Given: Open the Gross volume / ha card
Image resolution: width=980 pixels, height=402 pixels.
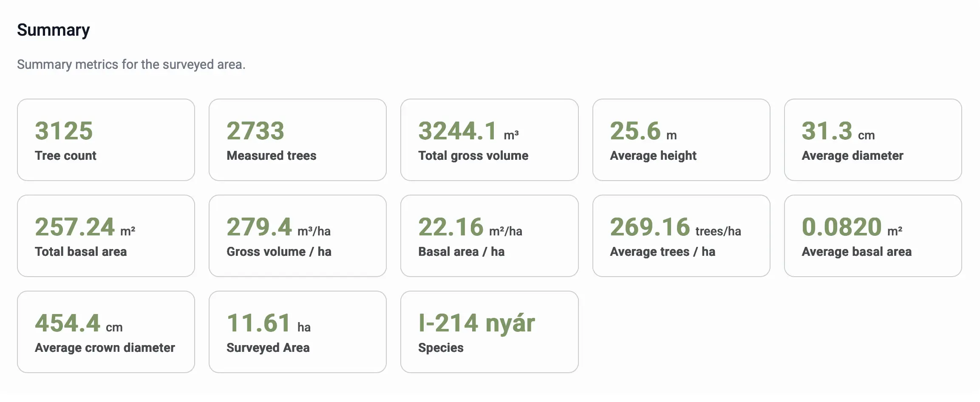Looking at the screenshot, I should [297, 236].
